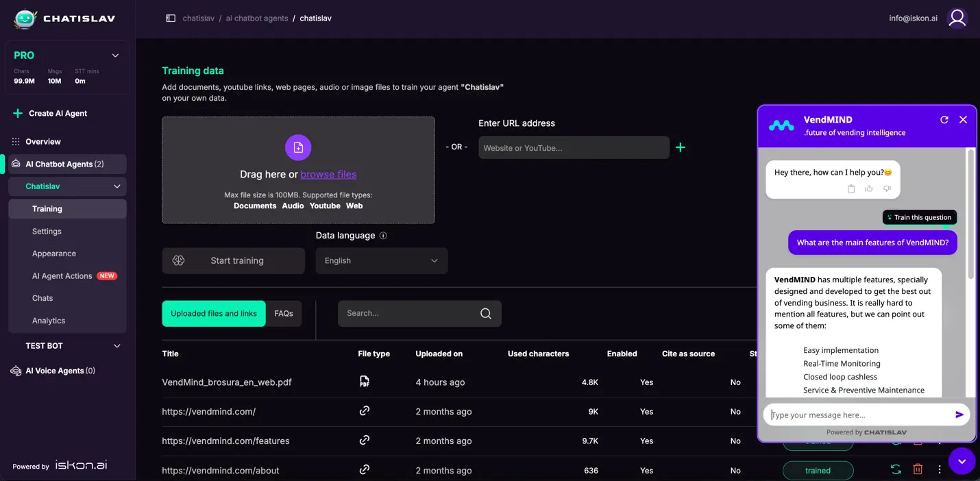Click the Search files input
Image resolution: width=980 pixels, height=481 pixels.
pyautogui.click(x=419, y=313)
